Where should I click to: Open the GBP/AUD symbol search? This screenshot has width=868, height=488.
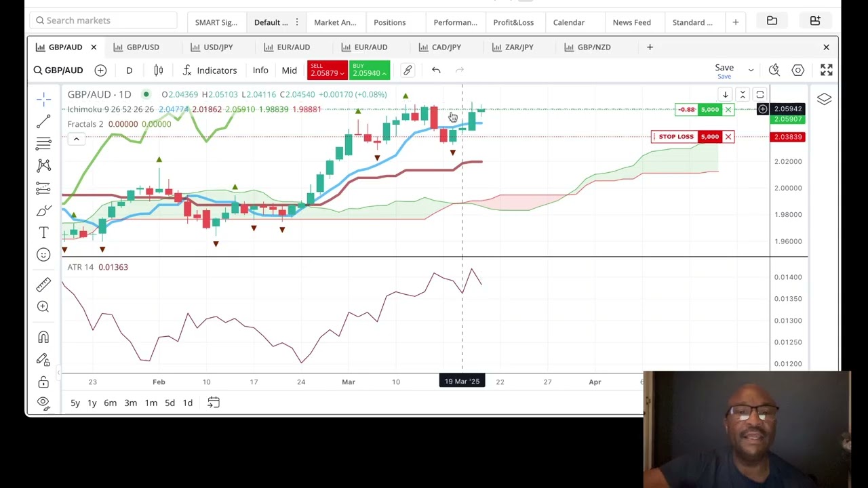(x=59, y=70)
